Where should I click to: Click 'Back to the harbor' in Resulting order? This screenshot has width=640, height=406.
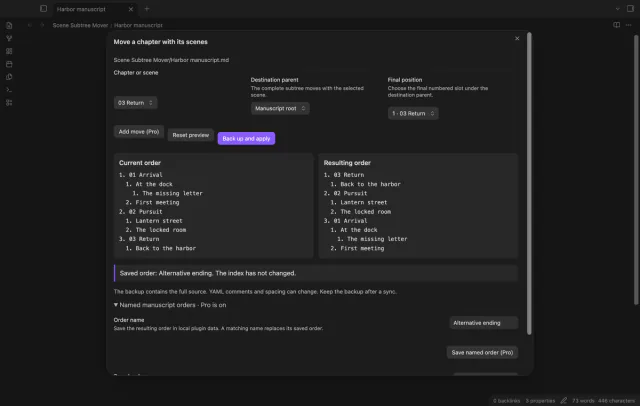pyautogui.click(x=371, y=184)
